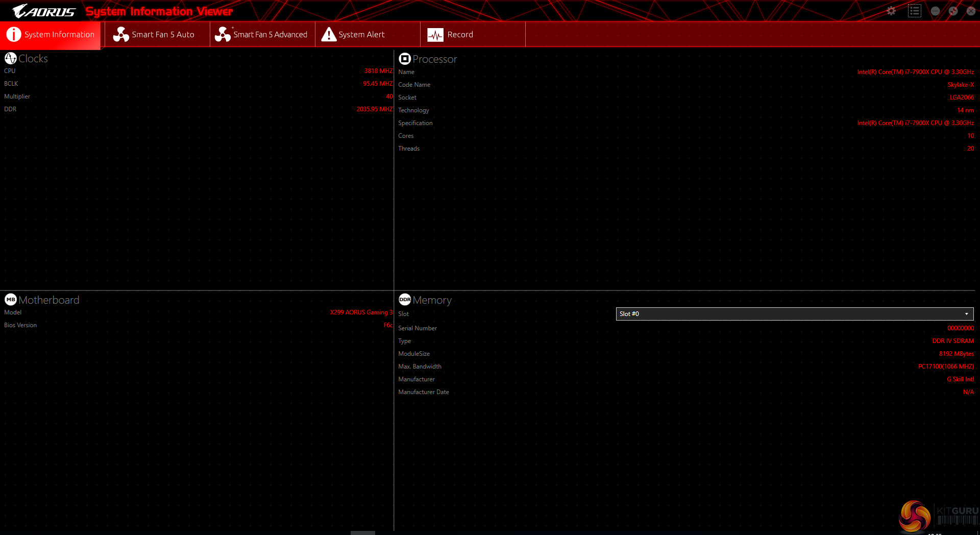Open the settings gear in the title bar
The image size is (980, 535).
(x=891, y=11)
